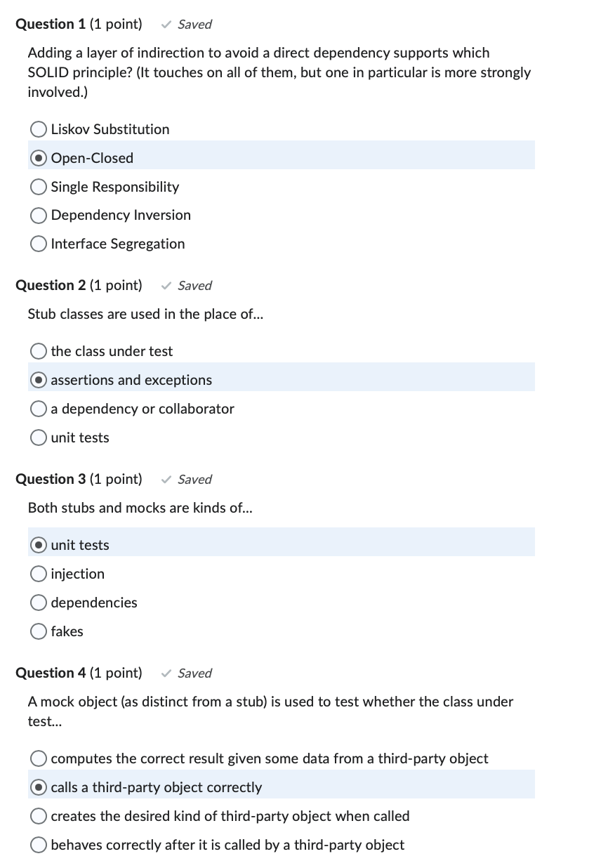Select 'assertions and exceptions' answer
This screenshot has width=601, height=868.
tap(39, 379)
